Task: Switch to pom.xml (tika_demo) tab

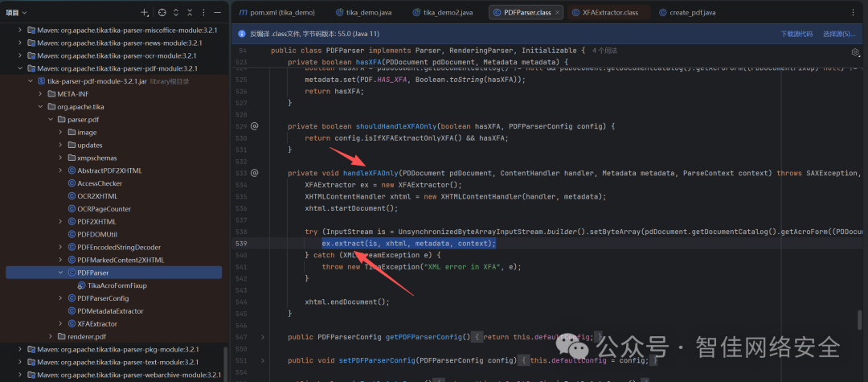Action: coord(276,12)
